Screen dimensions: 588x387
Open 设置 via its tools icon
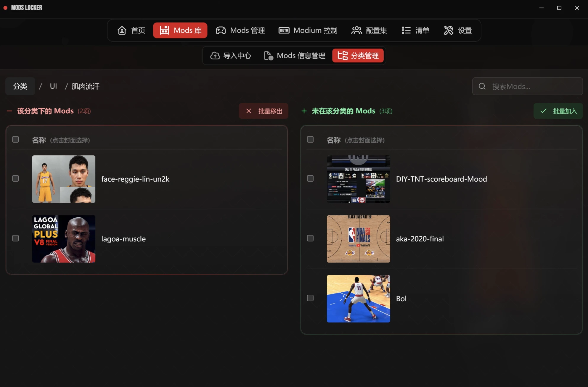tap(449, 30)
